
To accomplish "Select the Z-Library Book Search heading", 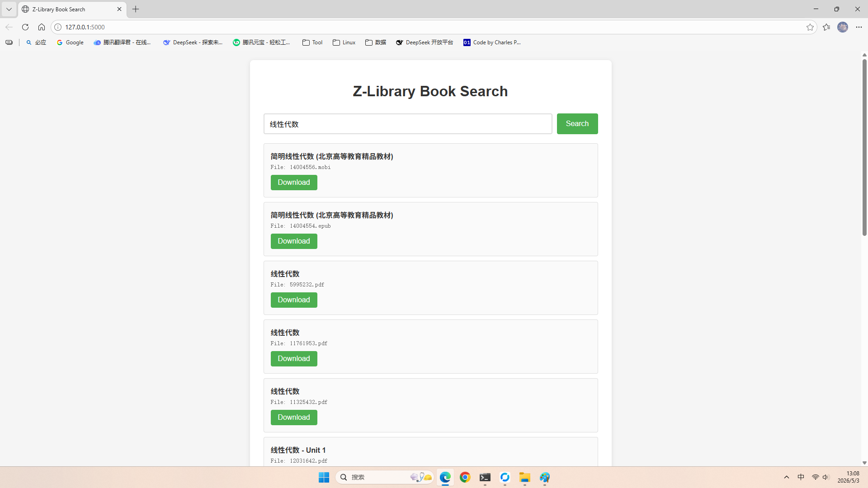I will [430, 91].
